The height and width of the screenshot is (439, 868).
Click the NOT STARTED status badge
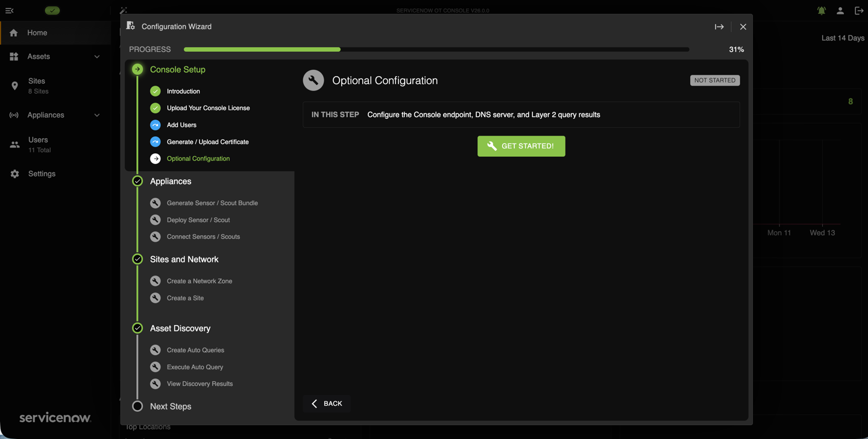coord(715,80)
